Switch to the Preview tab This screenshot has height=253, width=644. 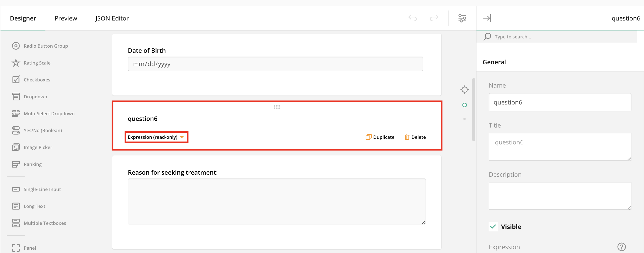pyautogui.click(x=66, y=18)
